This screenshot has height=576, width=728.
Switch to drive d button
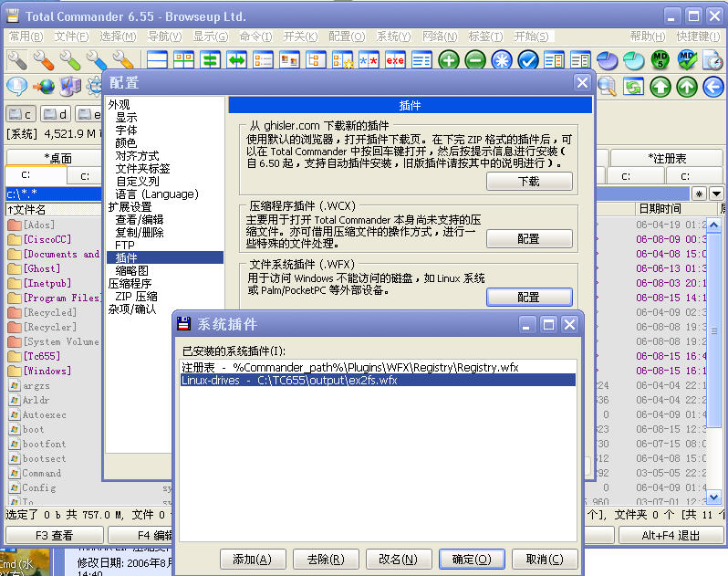[56, 114]
